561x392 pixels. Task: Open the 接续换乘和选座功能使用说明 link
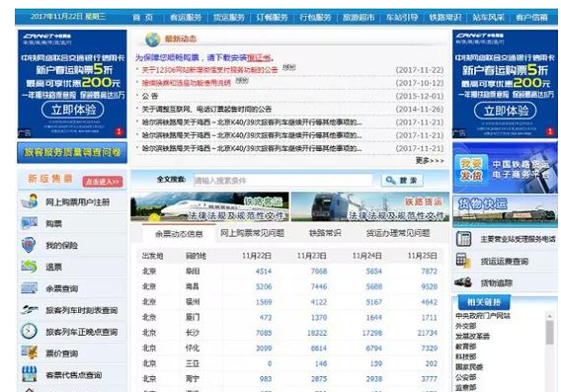pos(186,83)
